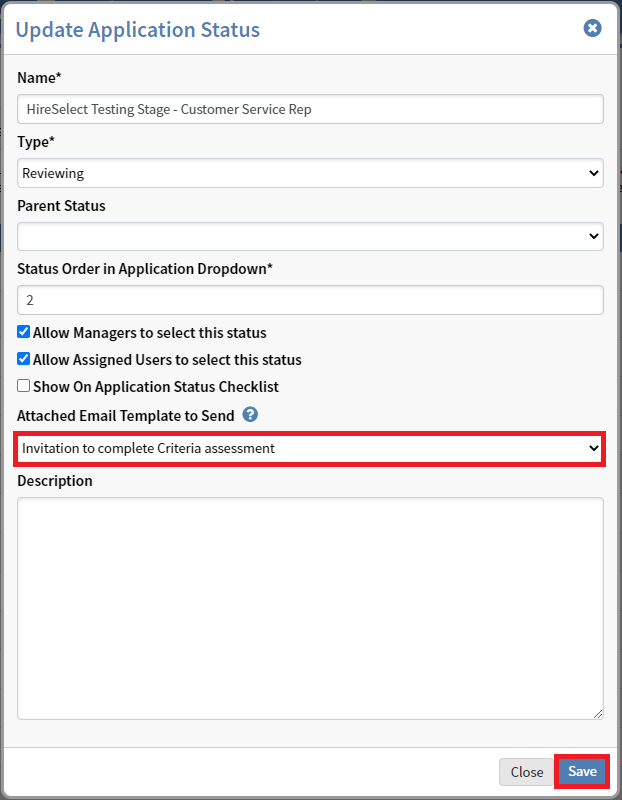Uncheck Allow Managers to select this status
Image resolution: width=622 pixels, height=800 pixels.
click(24, 332)
